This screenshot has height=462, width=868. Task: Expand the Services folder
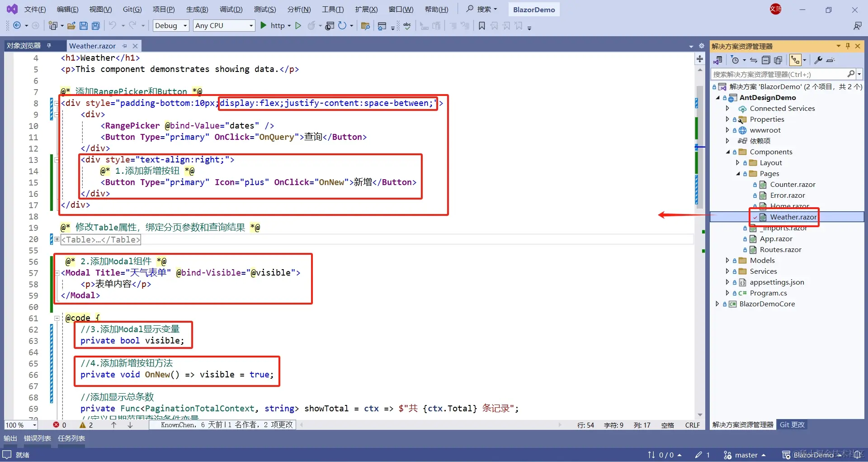click(727, 271)
